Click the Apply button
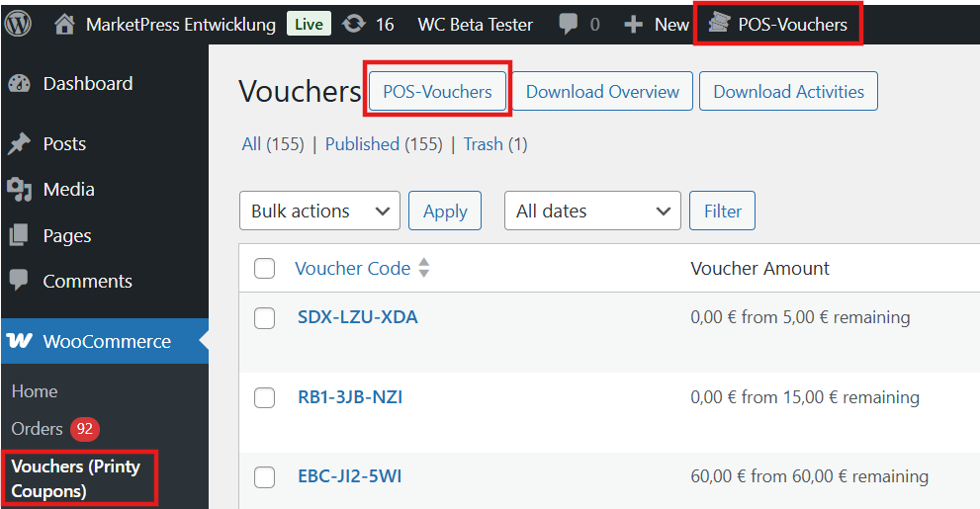This screenshot has height=509, width=980. coord(445,212)
